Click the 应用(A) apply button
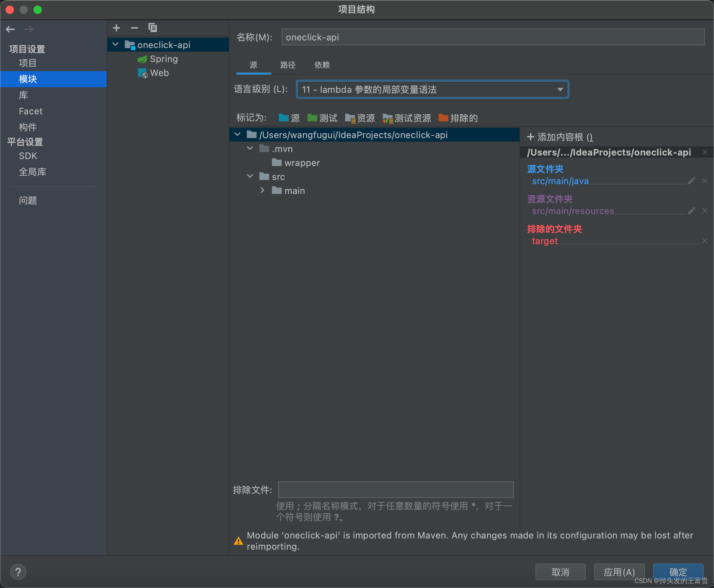714x588 pixels. (619, 572)
